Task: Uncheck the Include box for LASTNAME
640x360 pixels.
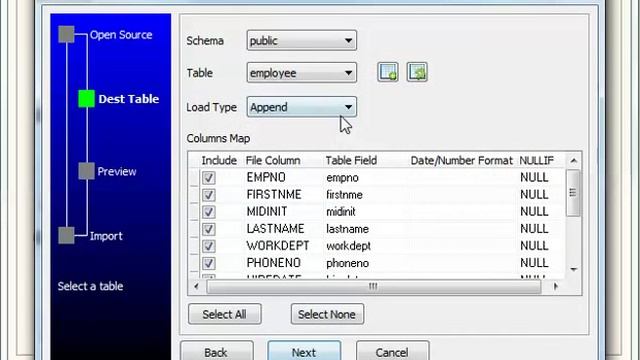Action: coord(209,229)
